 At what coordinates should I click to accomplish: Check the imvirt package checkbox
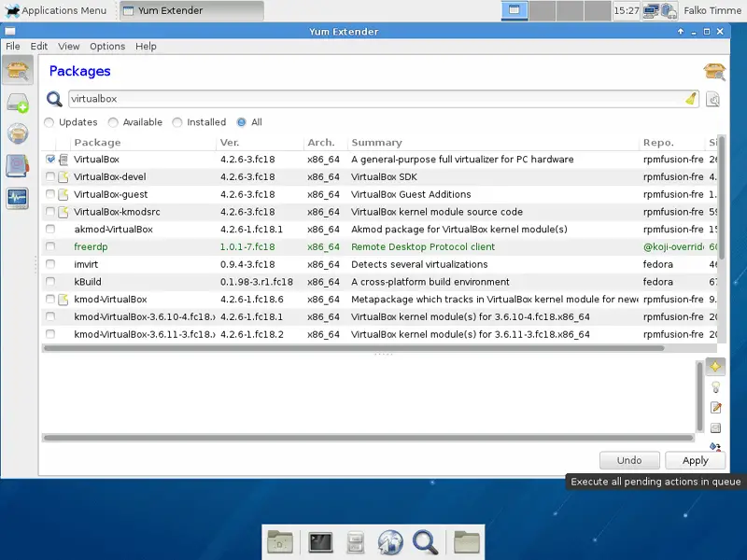click(x=50, y=264)
